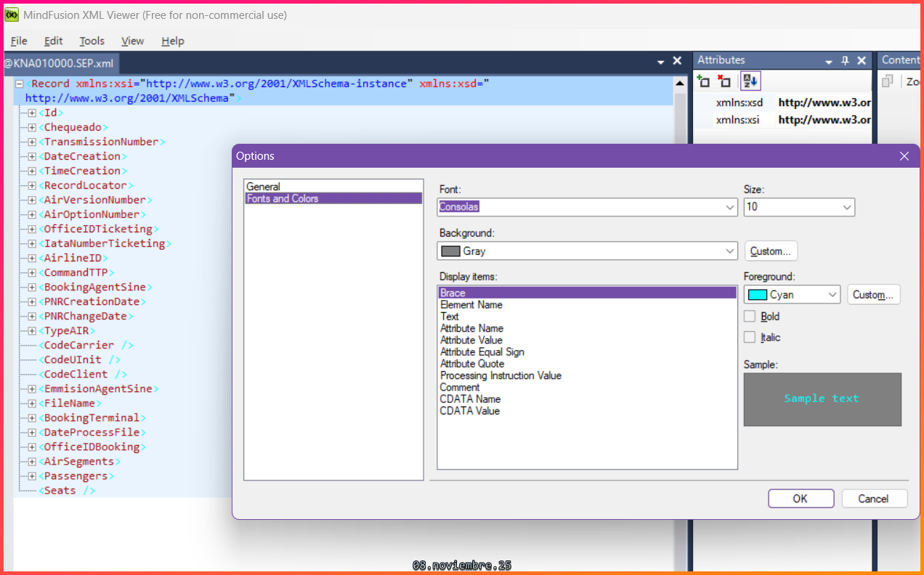Toggle alphabetical sort of attributes
924x575 pixels.
[x=750, y=81]
